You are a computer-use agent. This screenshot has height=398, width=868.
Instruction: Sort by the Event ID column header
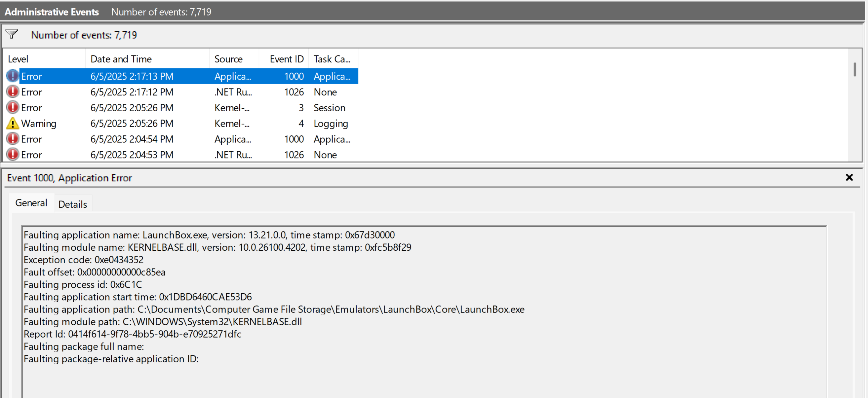284,59
